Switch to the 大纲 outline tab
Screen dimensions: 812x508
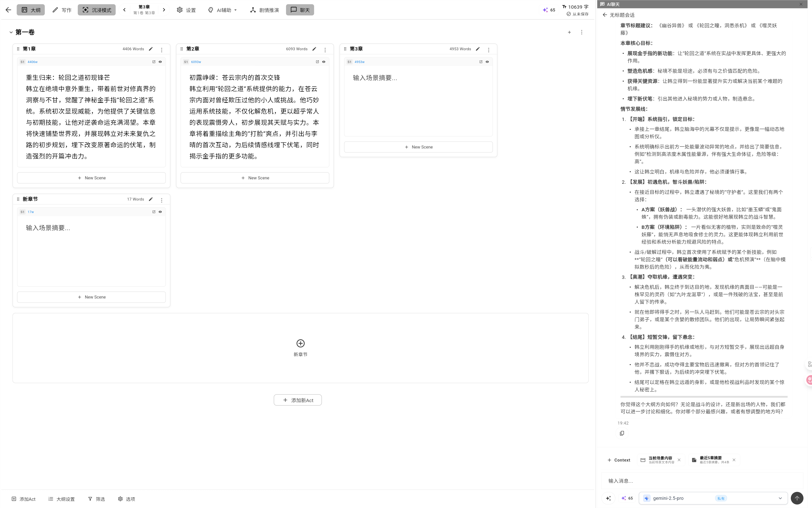pos(31,10)
